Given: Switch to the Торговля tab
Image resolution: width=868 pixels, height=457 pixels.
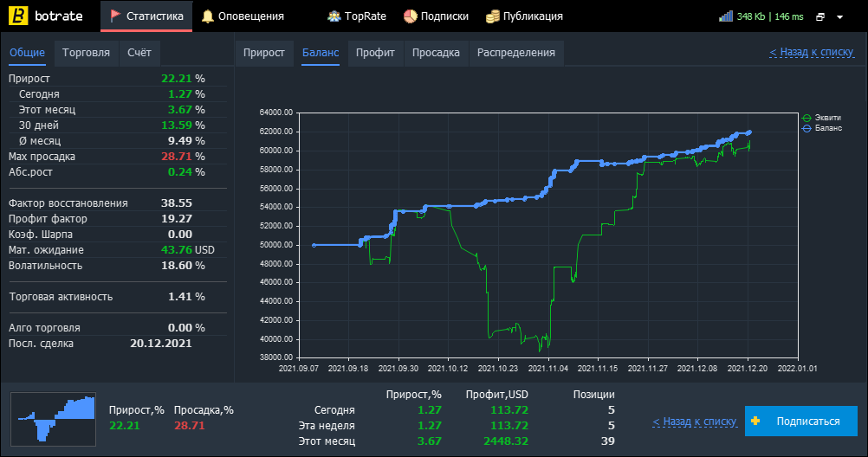Looking at the screenshot, I should [x=86, y=53].
